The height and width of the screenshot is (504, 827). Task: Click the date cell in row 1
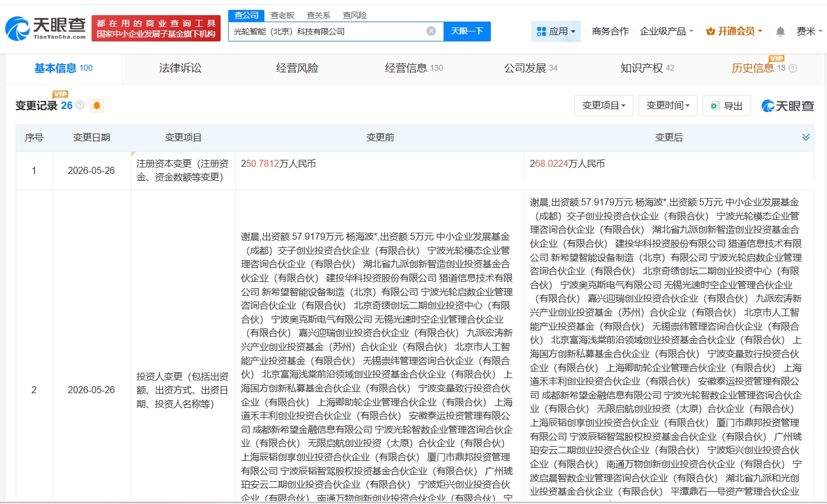(92, 171)
